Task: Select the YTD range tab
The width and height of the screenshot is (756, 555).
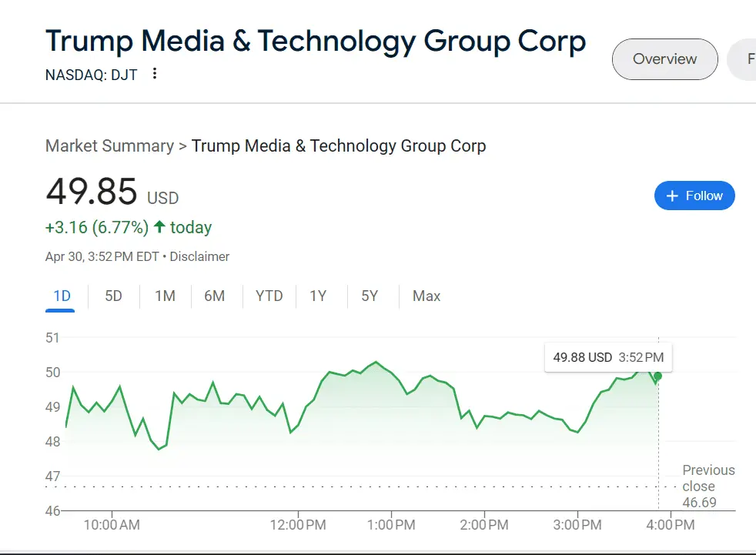Action: tap(269, 296)
